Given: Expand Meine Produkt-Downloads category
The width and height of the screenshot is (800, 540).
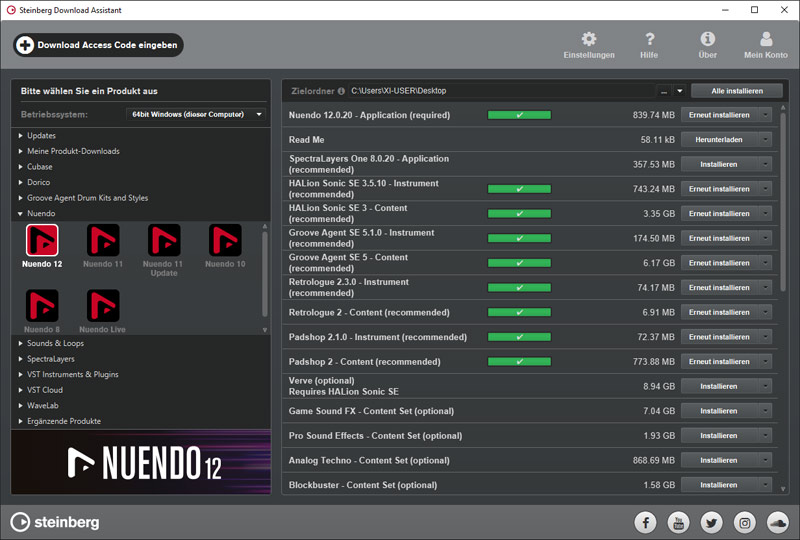Looking at the screenshot, I should (20, 151).
